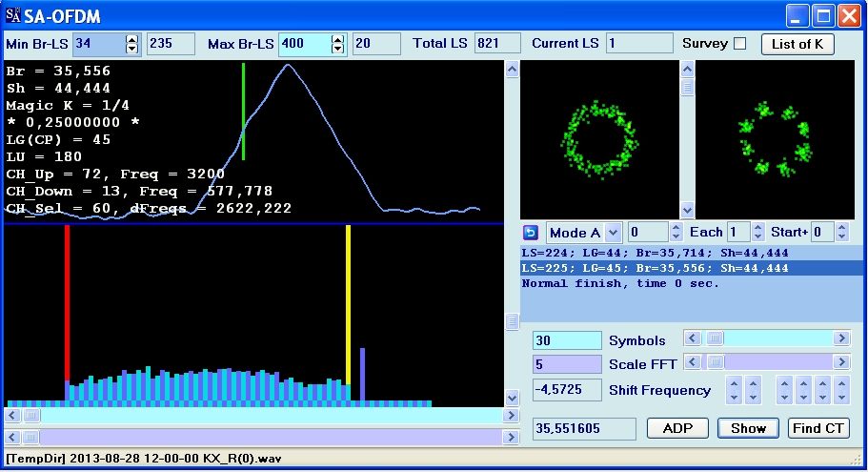This screenshot has height=472, width=868.
Task: Open the List of K
Action: (797, 44)
